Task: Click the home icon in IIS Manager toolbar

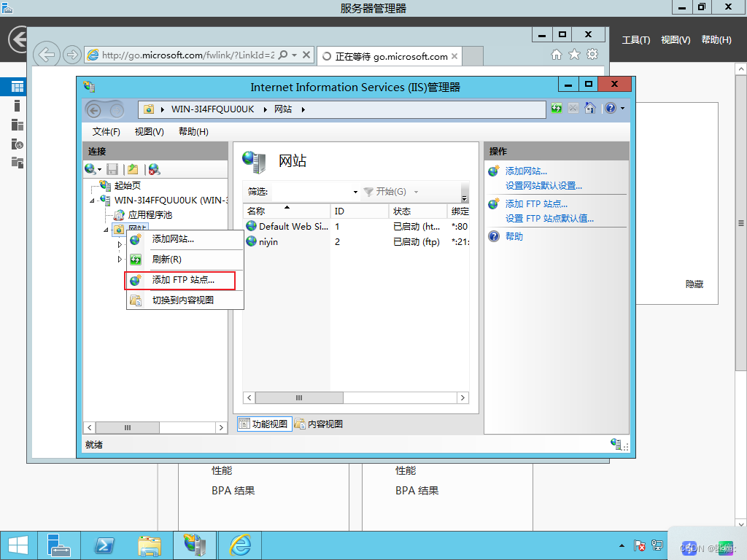Action: [589, 108]
